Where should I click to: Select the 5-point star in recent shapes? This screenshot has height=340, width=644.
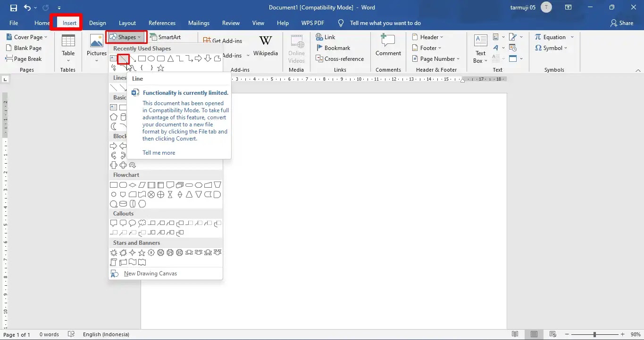[160, 68]
